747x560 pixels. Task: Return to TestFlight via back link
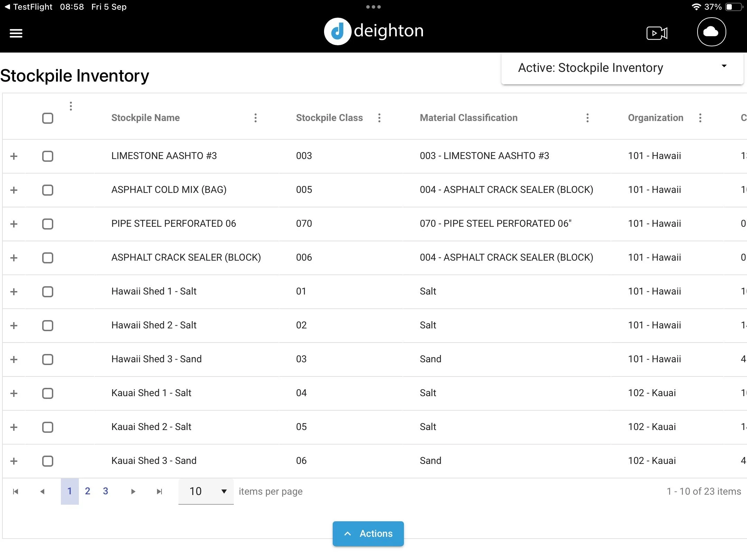29,7
